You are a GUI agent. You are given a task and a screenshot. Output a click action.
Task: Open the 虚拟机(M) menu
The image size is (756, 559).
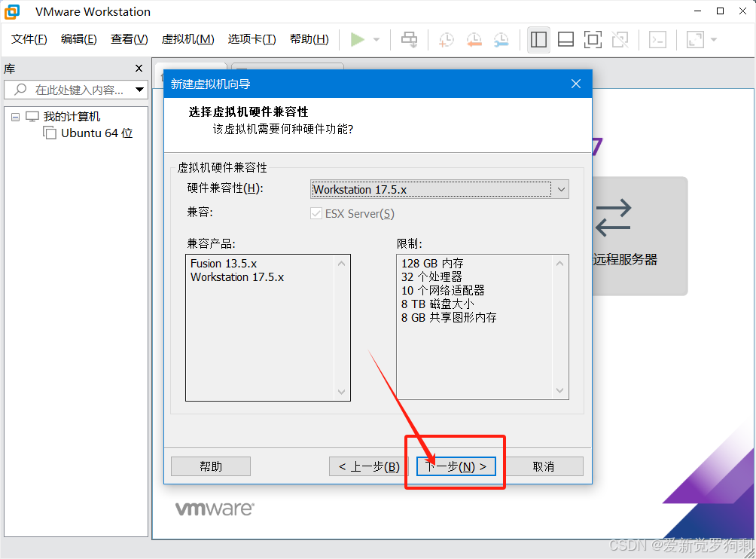187,39
